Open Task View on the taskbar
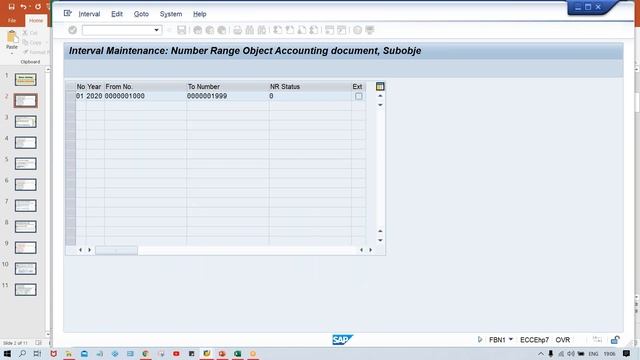 pos(37,353)
